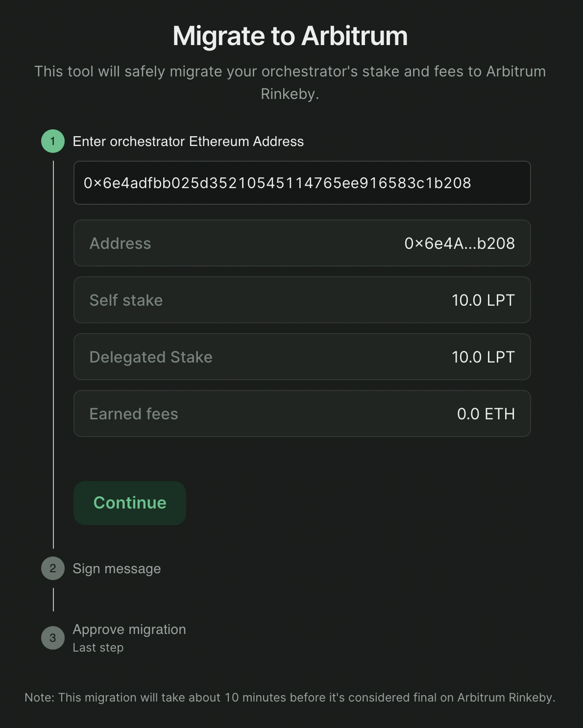Select the Sign message step label
583x728 pixels.
coord(117,568)
